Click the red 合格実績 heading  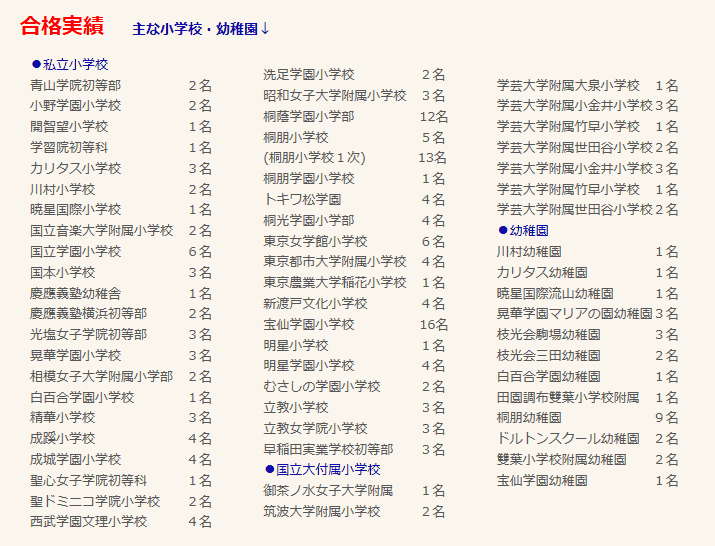[67, 27]
